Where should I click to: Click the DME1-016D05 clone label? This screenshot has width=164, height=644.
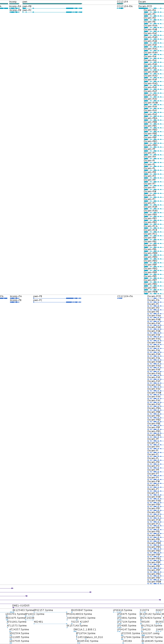(x=21, y=605)
